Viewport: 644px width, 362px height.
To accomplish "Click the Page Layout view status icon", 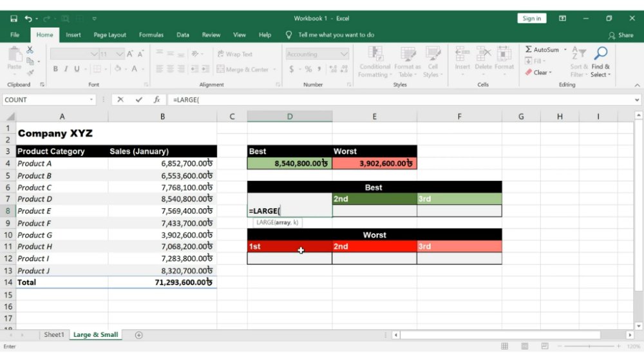I will [524, 347].
